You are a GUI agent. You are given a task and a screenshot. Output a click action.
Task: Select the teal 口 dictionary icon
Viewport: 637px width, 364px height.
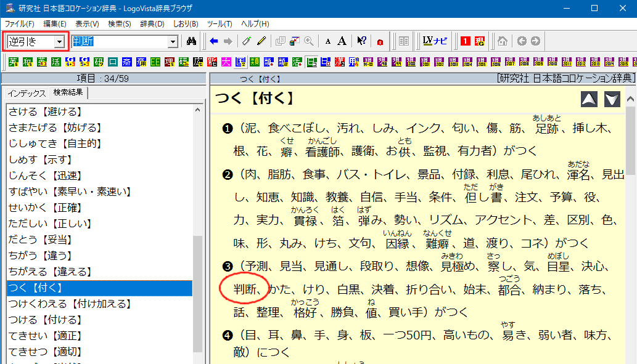(x=113, y=62)
